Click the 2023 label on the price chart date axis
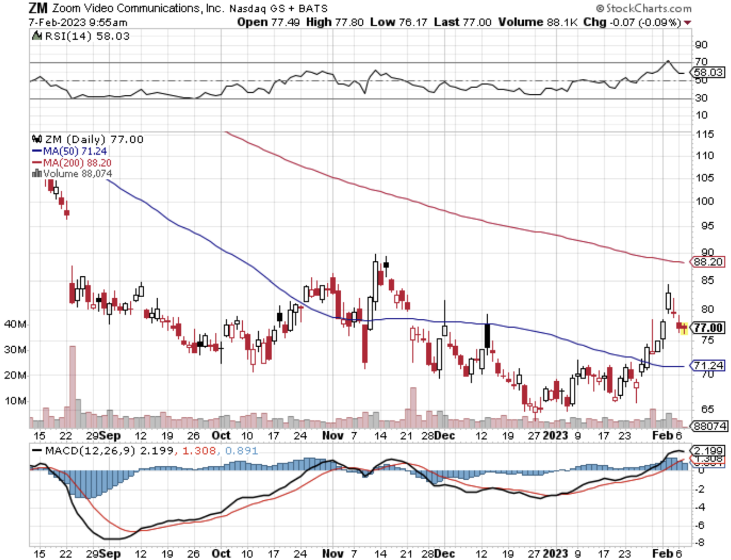 pyautogui.click(x=555, y=435)
